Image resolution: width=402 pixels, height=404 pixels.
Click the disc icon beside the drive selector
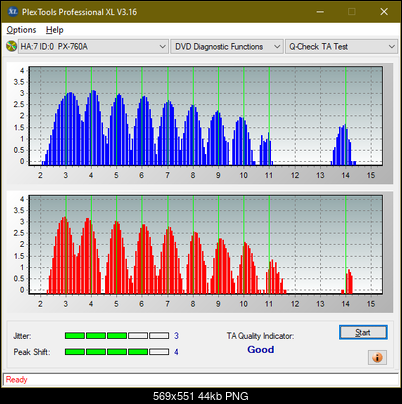pyautogui.click(x=11, y=46)
